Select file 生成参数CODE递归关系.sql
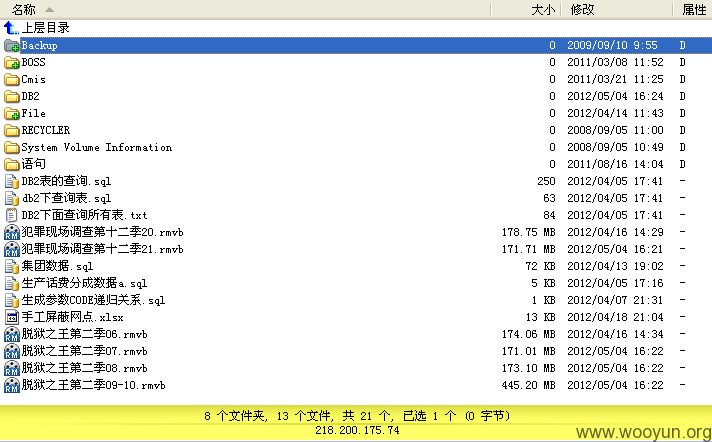The width and height of the screenshot is (712, 442). [x=94, y=300]
